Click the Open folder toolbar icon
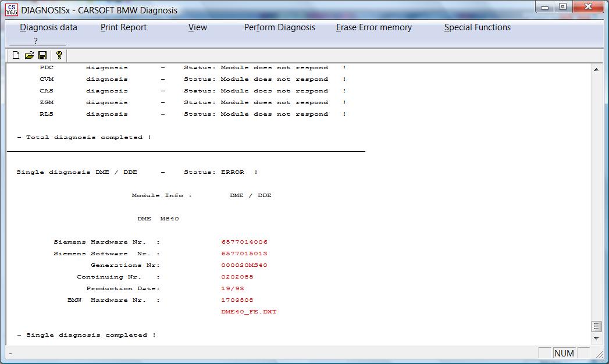Screen dimensions: 609x364 pos(29,55)
